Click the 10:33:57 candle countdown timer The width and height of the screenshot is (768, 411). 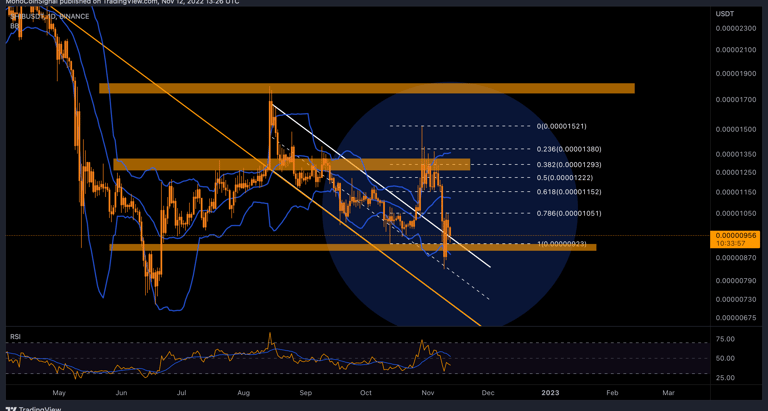729,243
